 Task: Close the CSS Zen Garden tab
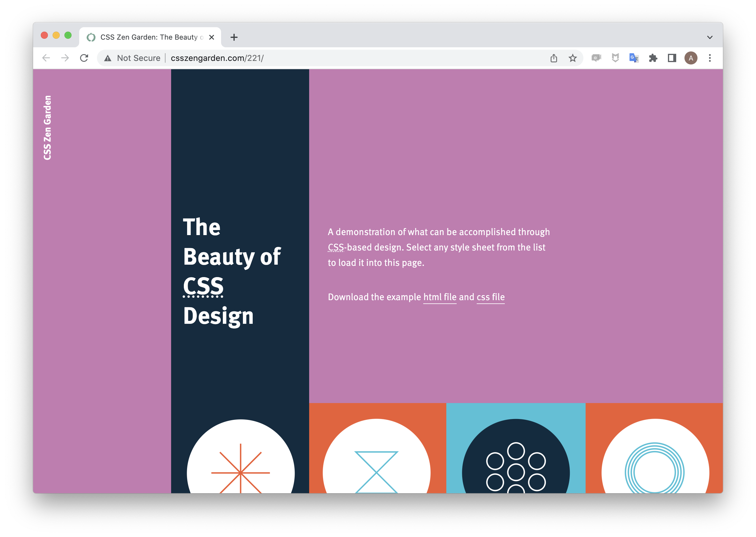tap(212, 37)
